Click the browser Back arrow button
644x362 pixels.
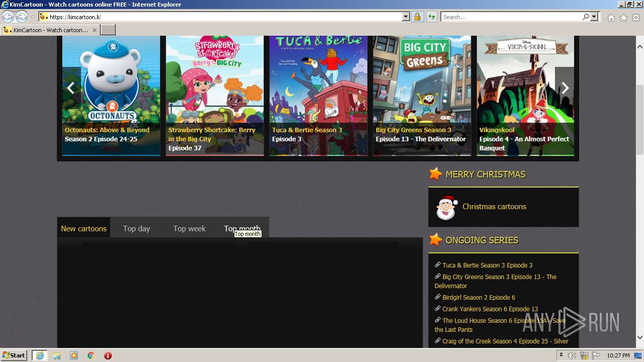coord(8,17)
